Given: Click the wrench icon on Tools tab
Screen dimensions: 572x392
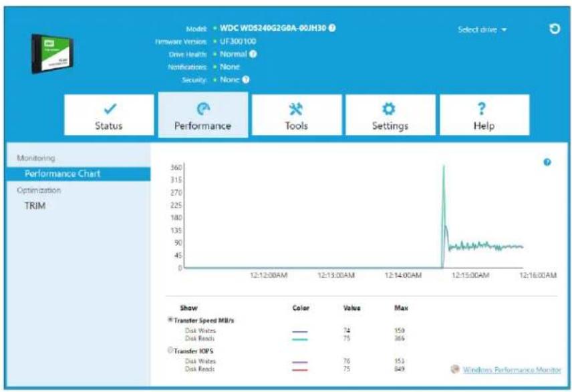Looking at the screenshot, I should (x=295, y=109).
